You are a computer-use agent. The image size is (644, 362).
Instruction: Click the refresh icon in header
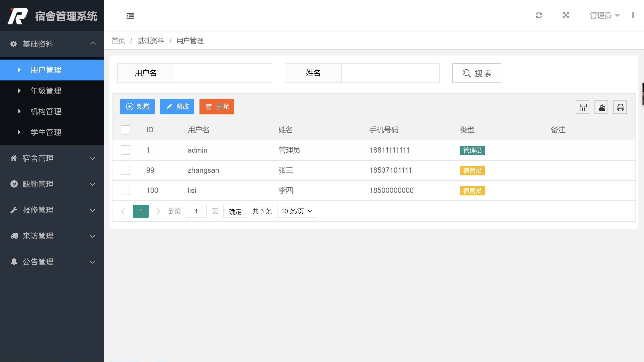point(539,15)
